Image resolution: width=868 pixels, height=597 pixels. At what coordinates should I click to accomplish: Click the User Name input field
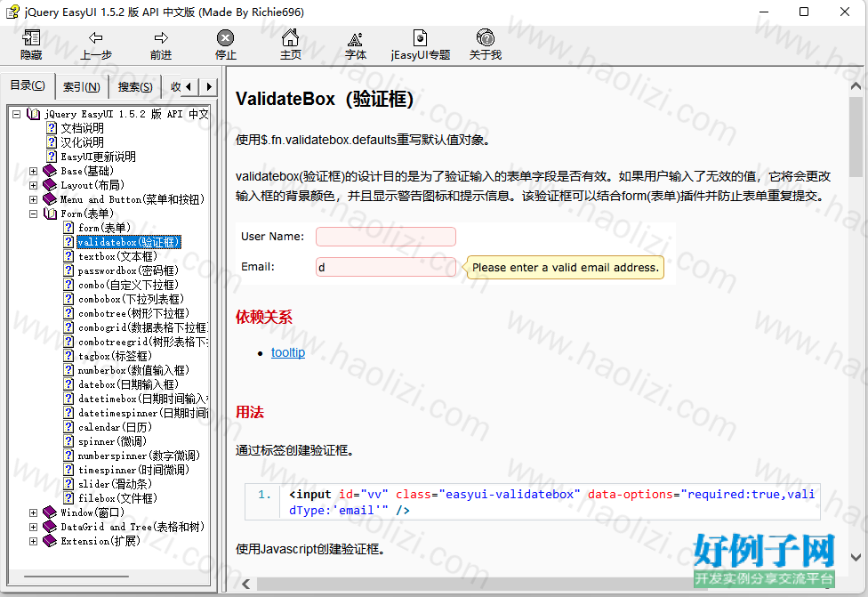pos(386,237)
